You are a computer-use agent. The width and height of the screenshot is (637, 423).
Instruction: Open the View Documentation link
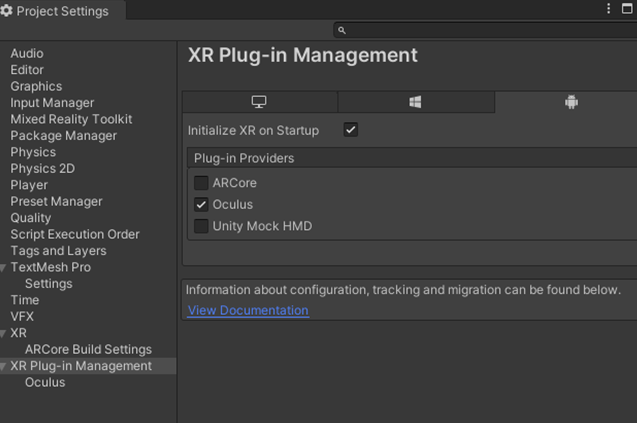[248, 311]
